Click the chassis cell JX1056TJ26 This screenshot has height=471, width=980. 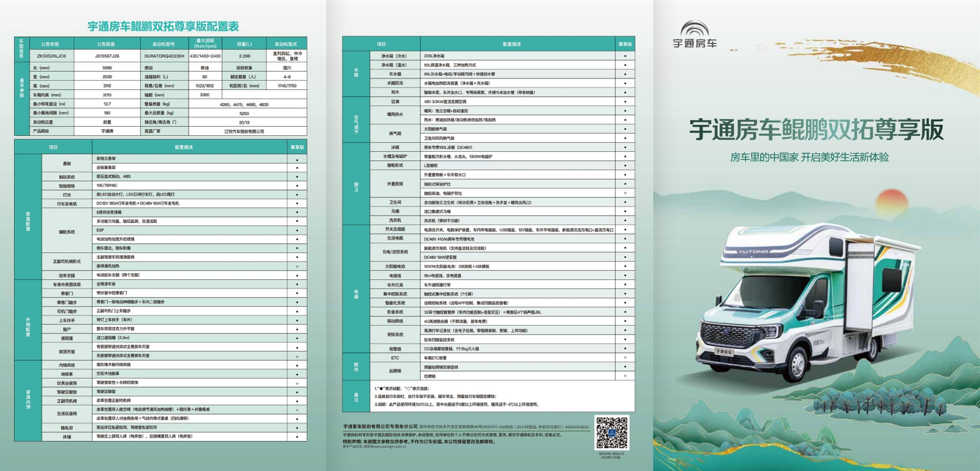(107, 56)
